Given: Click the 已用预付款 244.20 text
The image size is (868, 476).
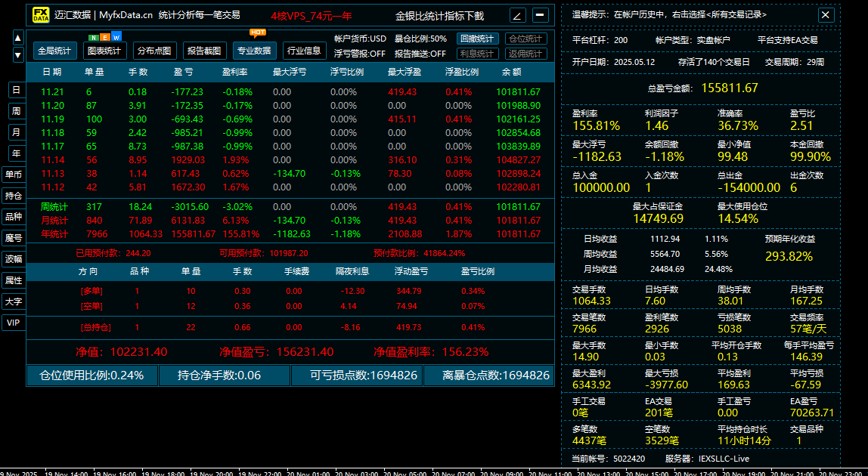Looking at the screenshot, I should tap(113, 254).
